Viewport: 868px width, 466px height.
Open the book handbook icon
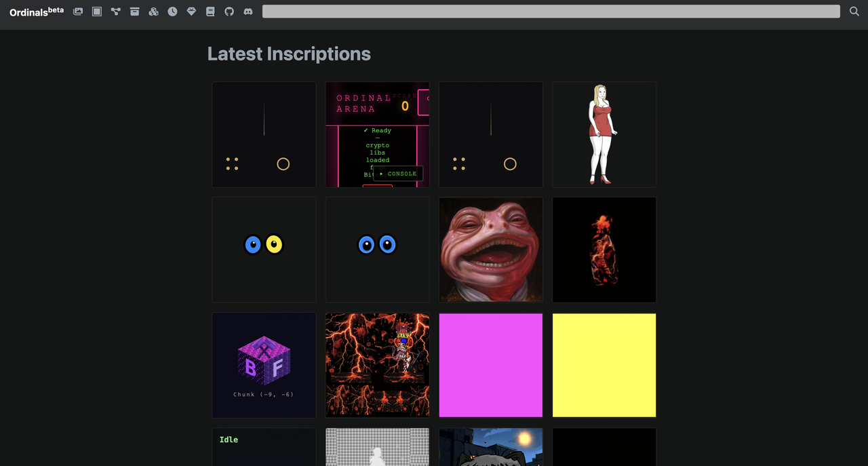(210, 12)
